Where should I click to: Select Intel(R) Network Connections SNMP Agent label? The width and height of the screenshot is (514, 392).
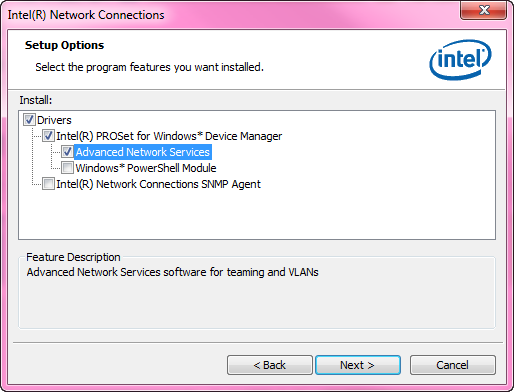point(158,184)
